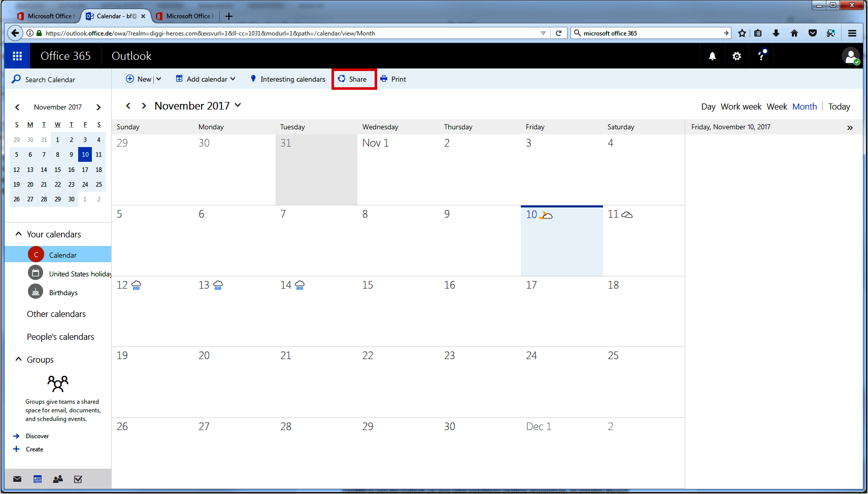868x494 pixels.
Task: Select the main Calendar under Your calendars
Action: [x=63, y=254]
